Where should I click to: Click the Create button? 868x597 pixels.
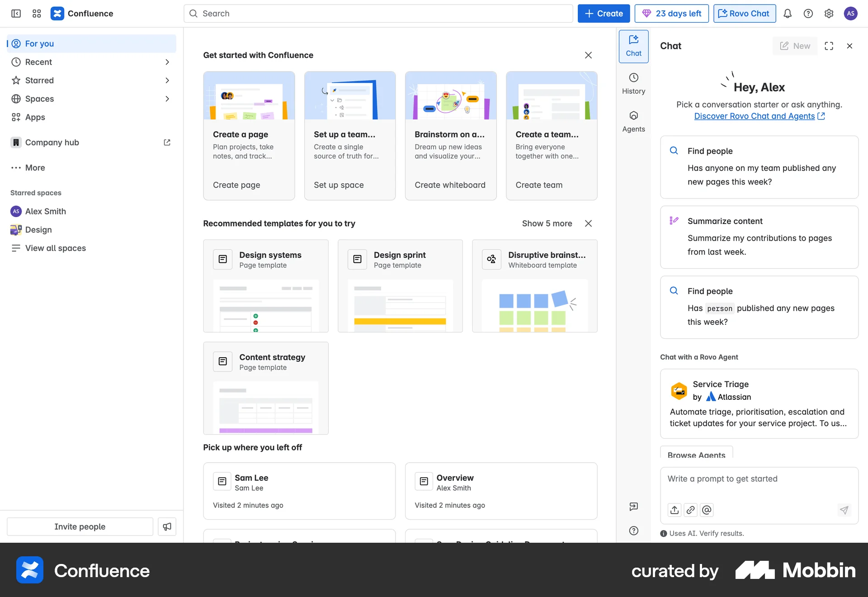pyautogui.click(x=603, y=13)
